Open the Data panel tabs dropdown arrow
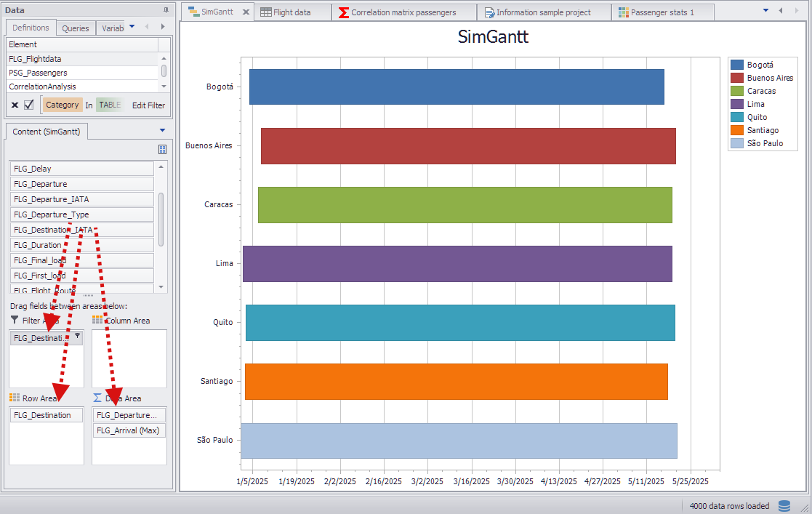The image size is (812, 514). 132,27
